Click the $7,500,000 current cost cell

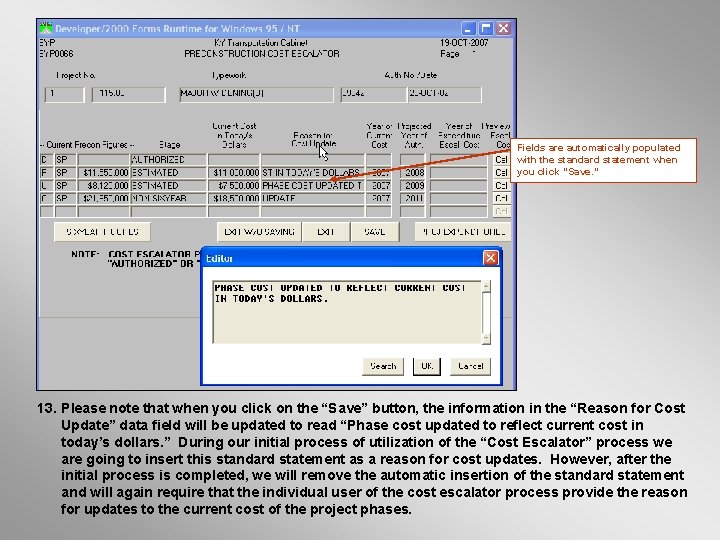(x=234, y=186)
